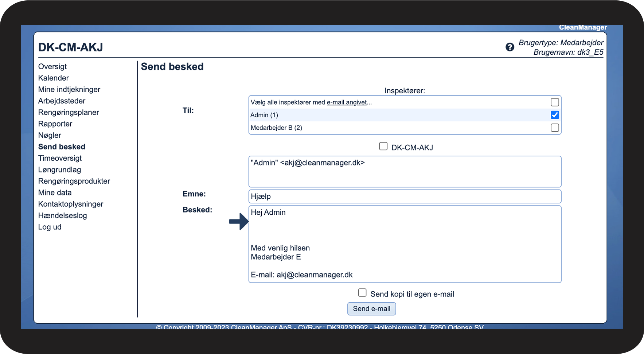The width and height of the screenshot is (644, 354).
Task: Tick the Medarbejder B (2) checkbox
Action: point(555,128)
